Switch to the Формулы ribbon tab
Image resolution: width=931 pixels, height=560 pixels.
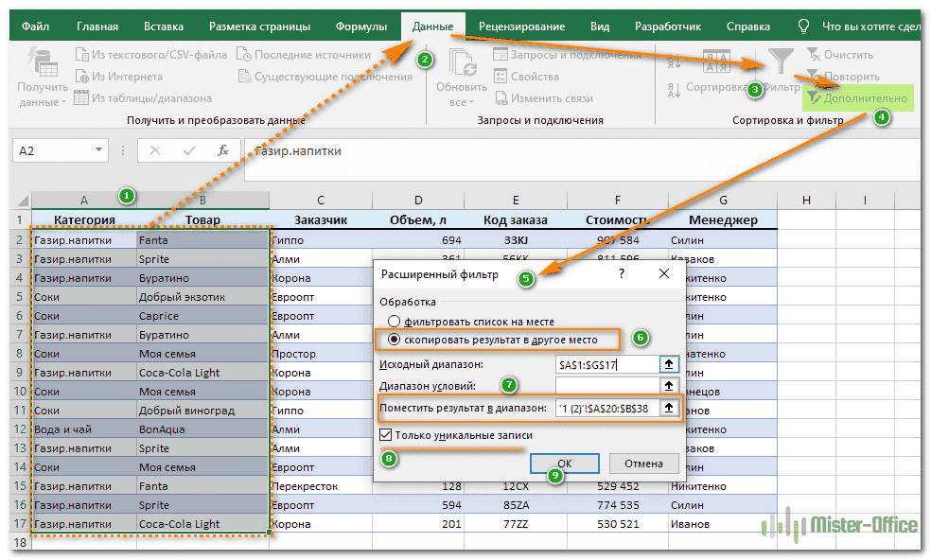361,26
